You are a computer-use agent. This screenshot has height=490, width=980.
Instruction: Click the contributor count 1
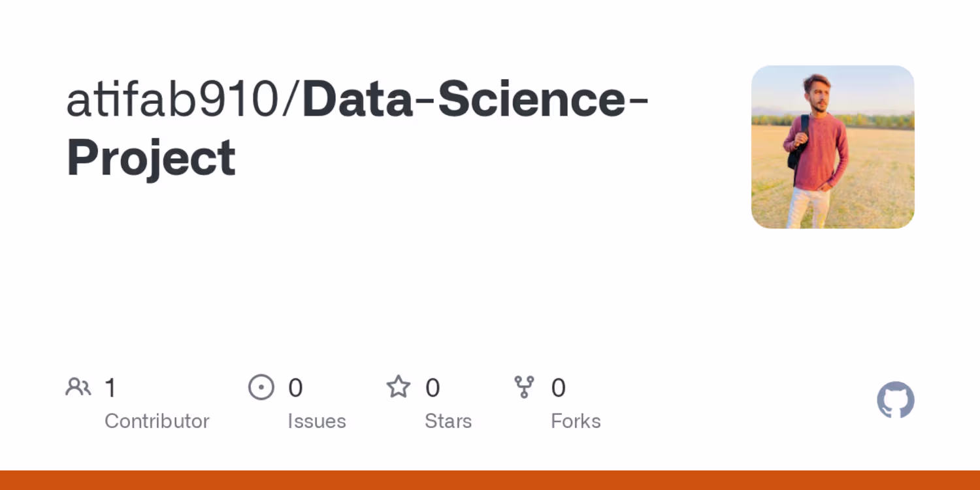coord(110,388)
